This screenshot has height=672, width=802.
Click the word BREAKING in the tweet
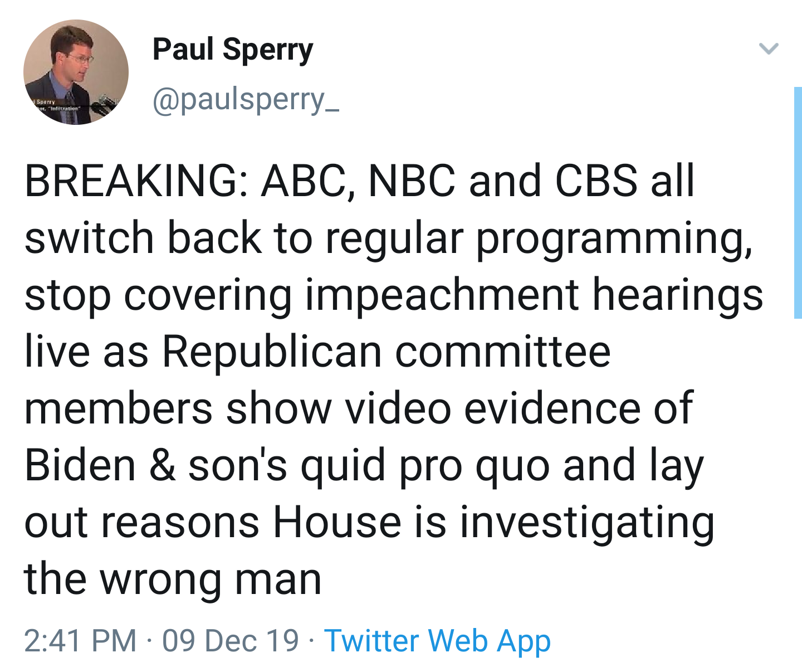131,181
